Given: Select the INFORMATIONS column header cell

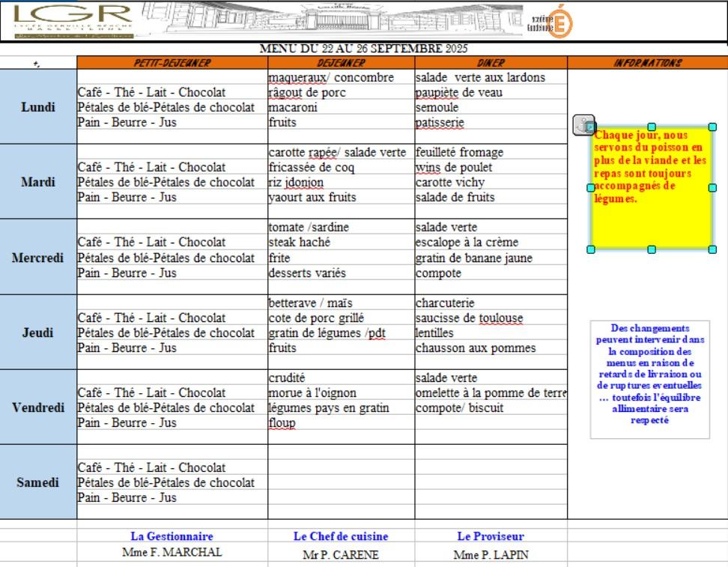Looking at the screenshot, I should (x=647, y=63).
